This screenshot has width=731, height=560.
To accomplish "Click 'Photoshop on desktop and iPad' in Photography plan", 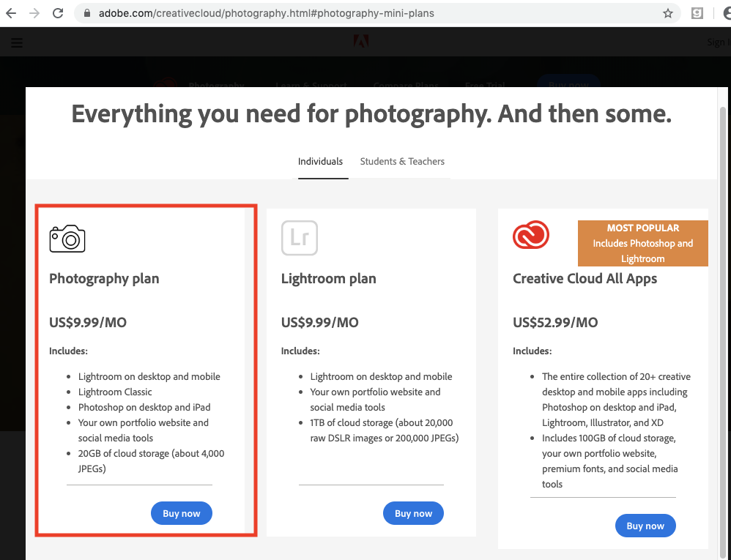I will [x=144, y=407].
